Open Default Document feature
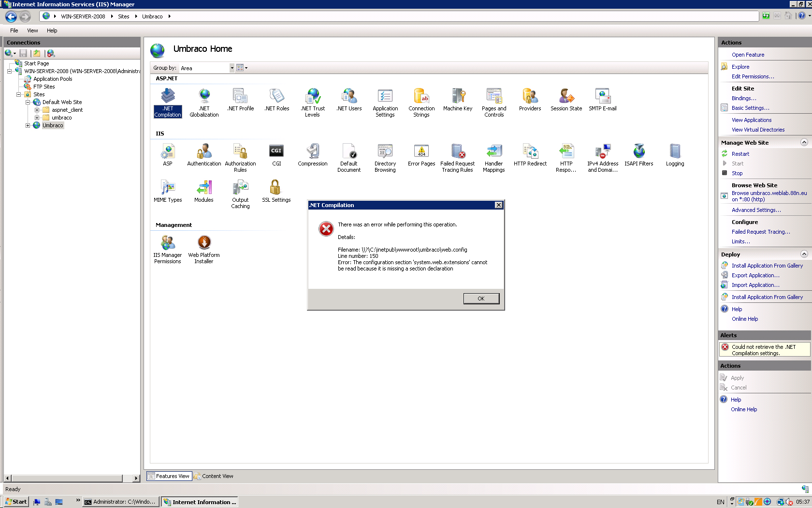812x508 pixels. 349,158
